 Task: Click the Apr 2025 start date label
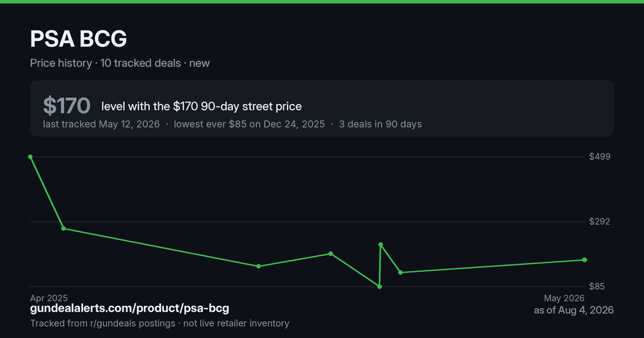point(49,298)
